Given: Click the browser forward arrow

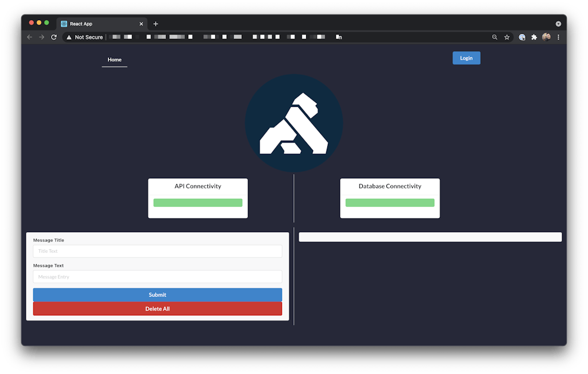Looking at the screenshot, I should pos(41,37).
